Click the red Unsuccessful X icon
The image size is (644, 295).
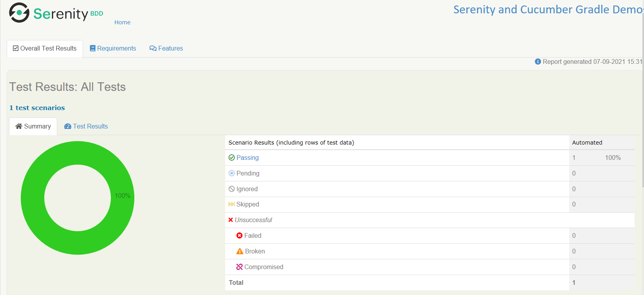[x=231, y=220]
